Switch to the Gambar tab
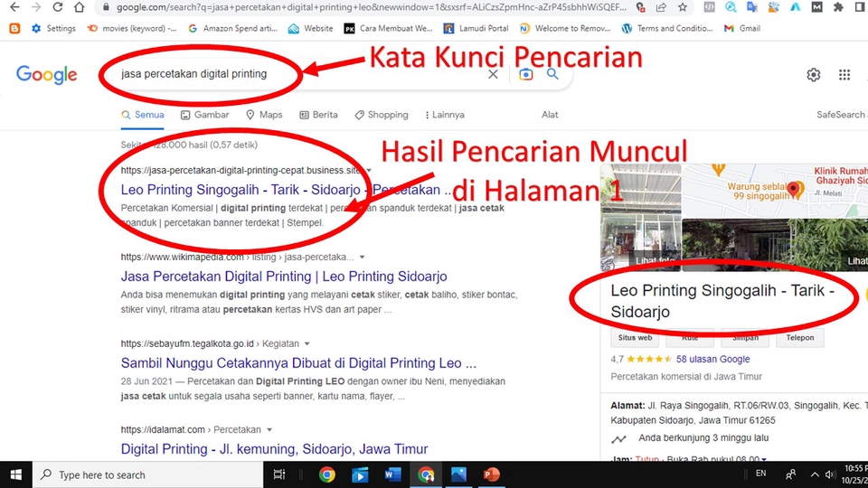Image resolution: width=868 pixels, height=488 pixels. pos(205,115)
